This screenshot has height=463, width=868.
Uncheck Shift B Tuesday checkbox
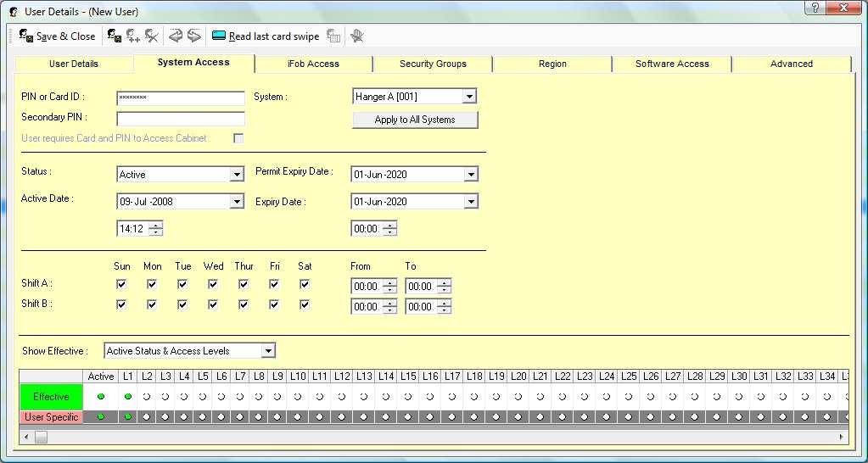point(182,304)
